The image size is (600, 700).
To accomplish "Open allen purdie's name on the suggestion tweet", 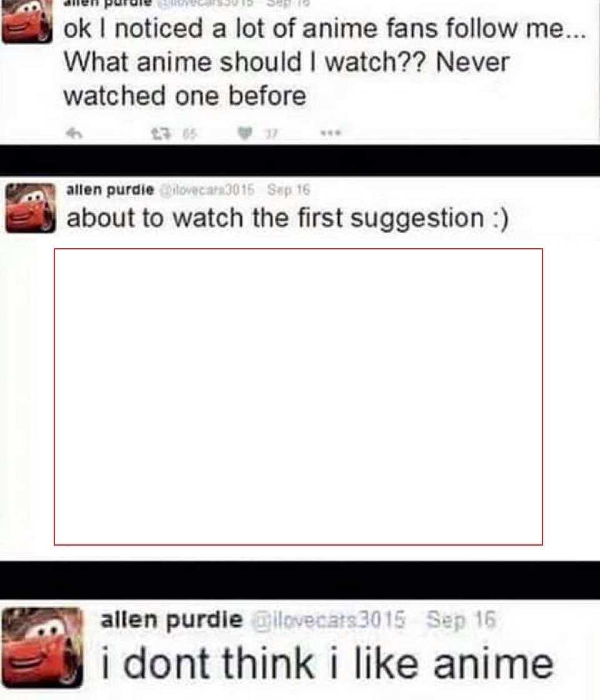I will pyautogui.click(x=110, y=190).
